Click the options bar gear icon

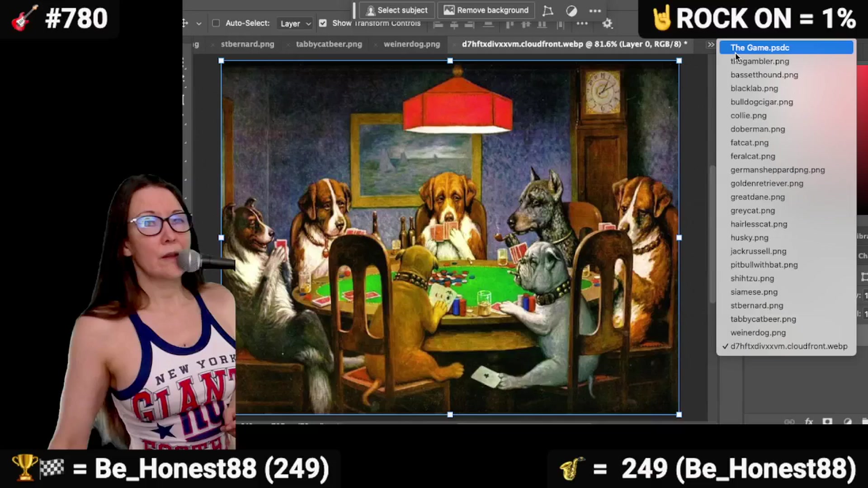[x=608, y=23]
